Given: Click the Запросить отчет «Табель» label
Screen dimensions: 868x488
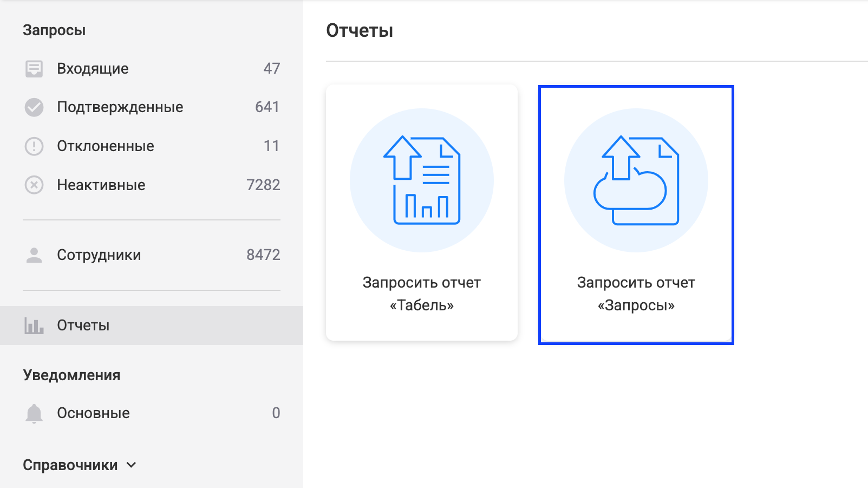Looking at the screenshot, I should 422,294.
